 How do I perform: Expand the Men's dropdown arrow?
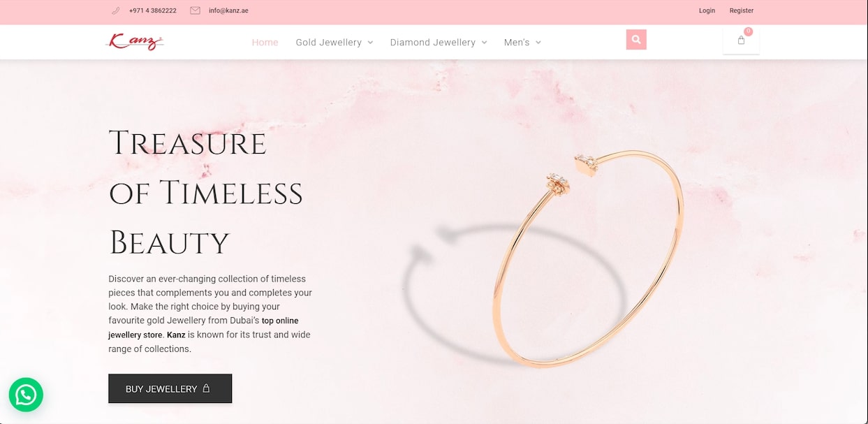(538, 43)
